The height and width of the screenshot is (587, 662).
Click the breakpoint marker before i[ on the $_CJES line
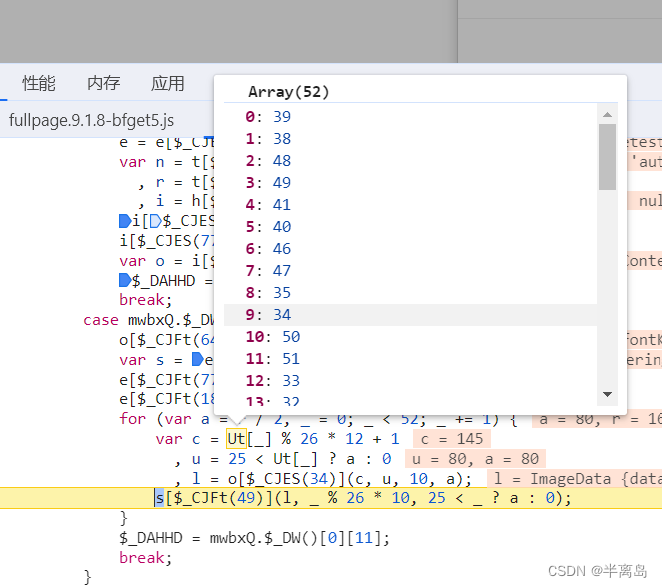click(125, 221)
